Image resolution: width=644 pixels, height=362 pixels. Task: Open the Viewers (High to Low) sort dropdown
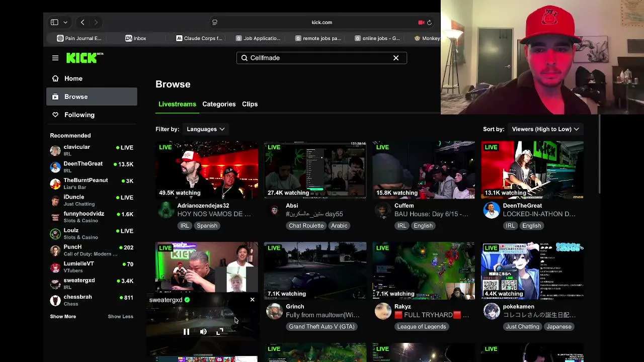[545, 129]
